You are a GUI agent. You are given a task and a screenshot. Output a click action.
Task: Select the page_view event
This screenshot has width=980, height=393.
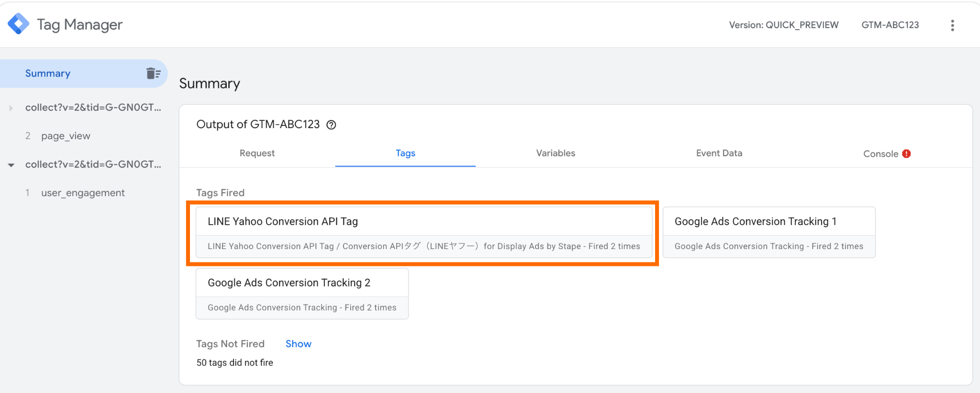coord(66,136)
